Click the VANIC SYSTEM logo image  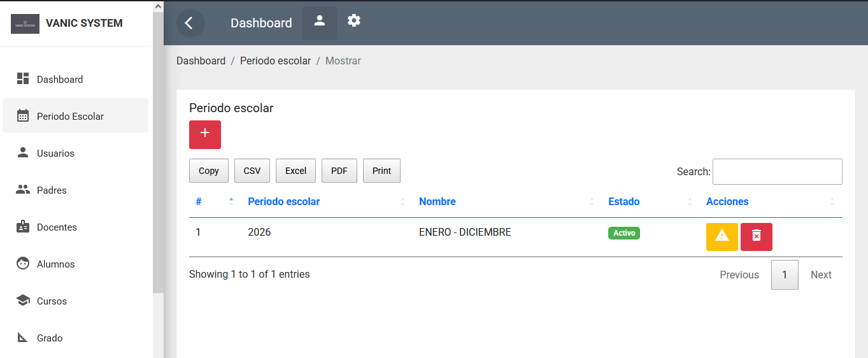(x=25, y=24)
